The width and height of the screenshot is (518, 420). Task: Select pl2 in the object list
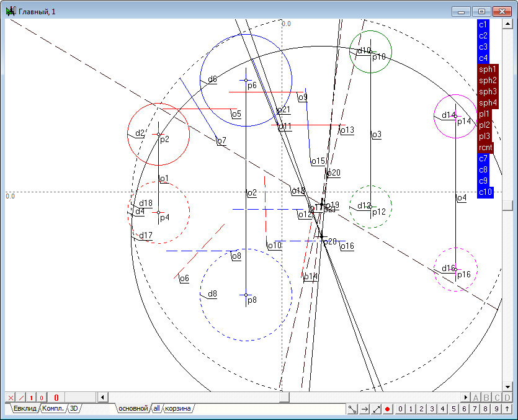(485, 125)
